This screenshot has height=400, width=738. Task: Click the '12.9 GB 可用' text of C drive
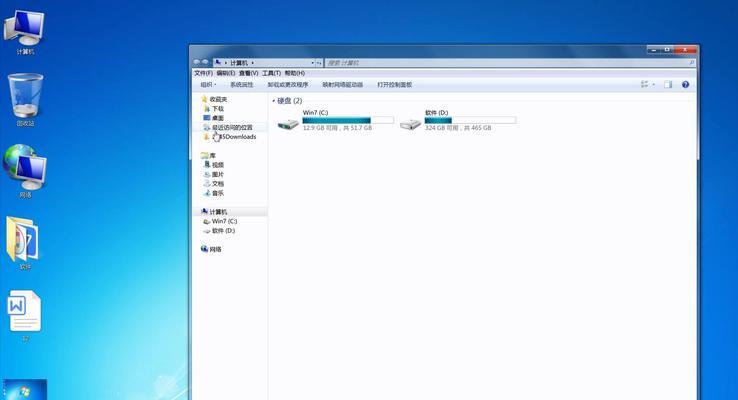pos(321,128)
